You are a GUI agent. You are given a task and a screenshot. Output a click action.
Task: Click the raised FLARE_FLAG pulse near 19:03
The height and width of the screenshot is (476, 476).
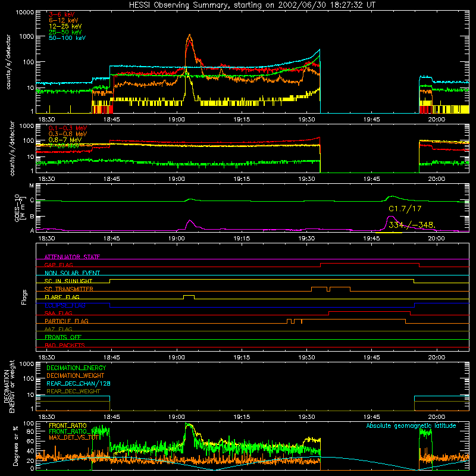coord(189,295)
